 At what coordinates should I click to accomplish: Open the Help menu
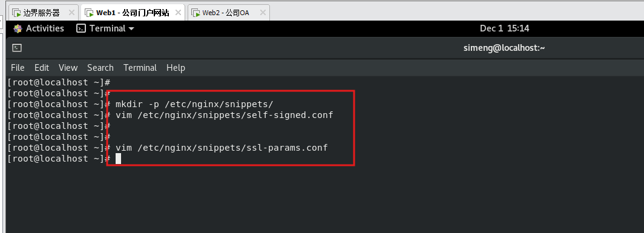click(x=176, y=67)
